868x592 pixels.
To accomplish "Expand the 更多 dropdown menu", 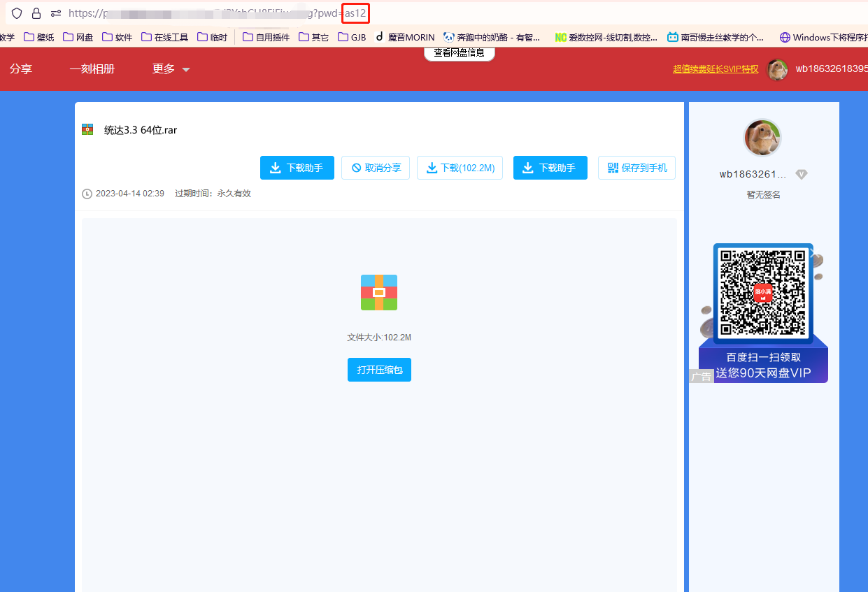I will pos(171,69).
